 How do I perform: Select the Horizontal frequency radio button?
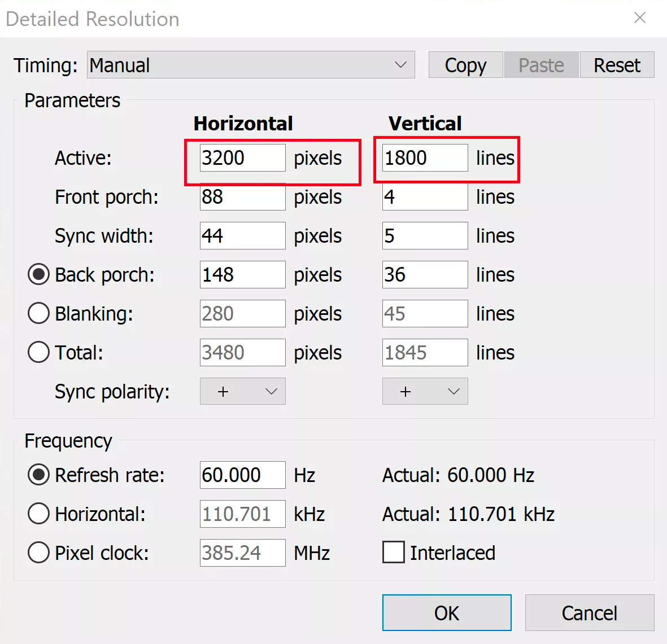39,514
